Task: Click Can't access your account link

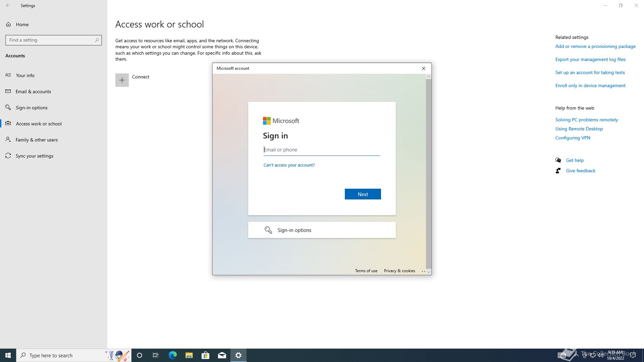Action: point(289,165)
